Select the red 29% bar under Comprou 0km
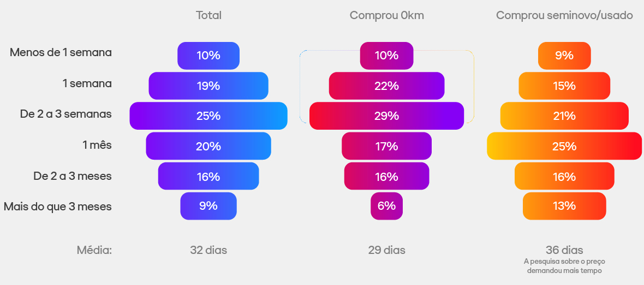 click(x=386, y=116)
